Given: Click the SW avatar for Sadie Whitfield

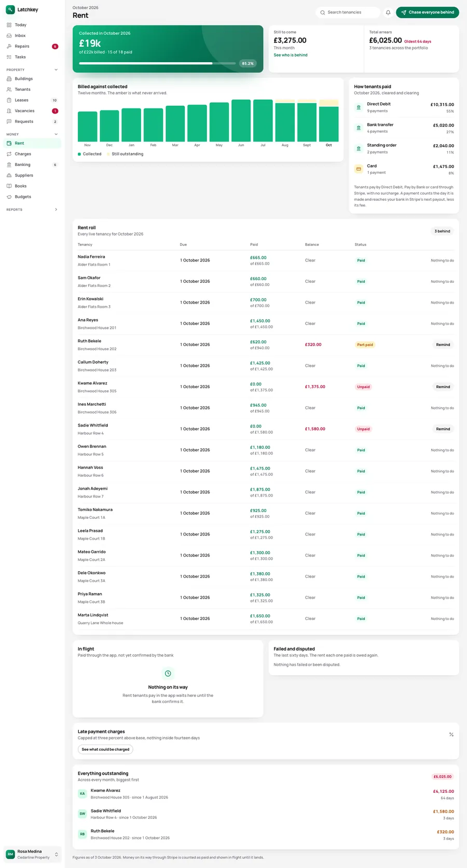Looking at the screenshot, I should point(82,814).
